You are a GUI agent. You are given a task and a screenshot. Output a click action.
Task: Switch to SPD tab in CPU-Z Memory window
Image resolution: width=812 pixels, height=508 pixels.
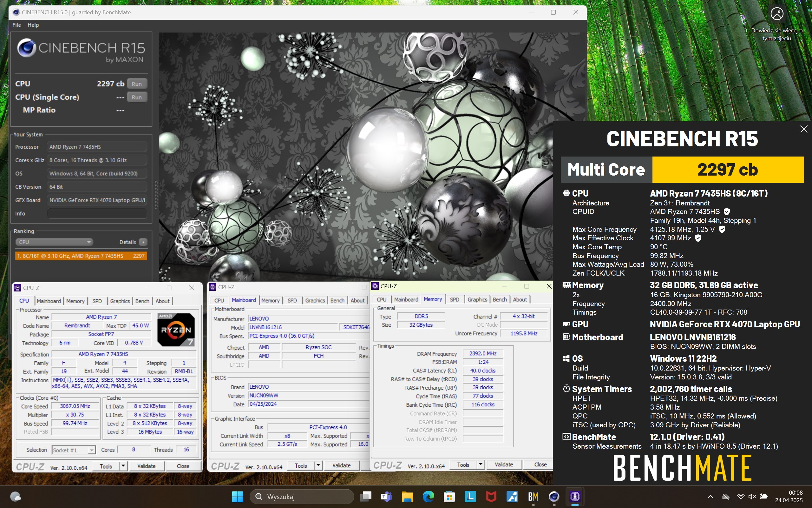tap(454, 299)
